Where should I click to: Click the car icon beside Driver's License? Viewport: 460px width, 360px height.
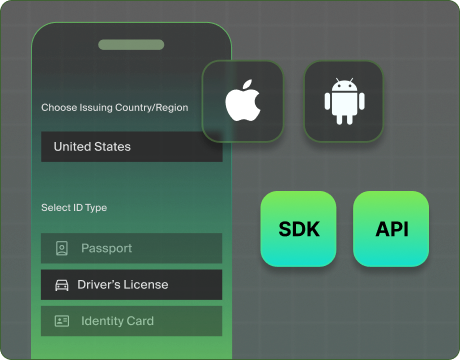pyautogui.click(x=62, y=285)
